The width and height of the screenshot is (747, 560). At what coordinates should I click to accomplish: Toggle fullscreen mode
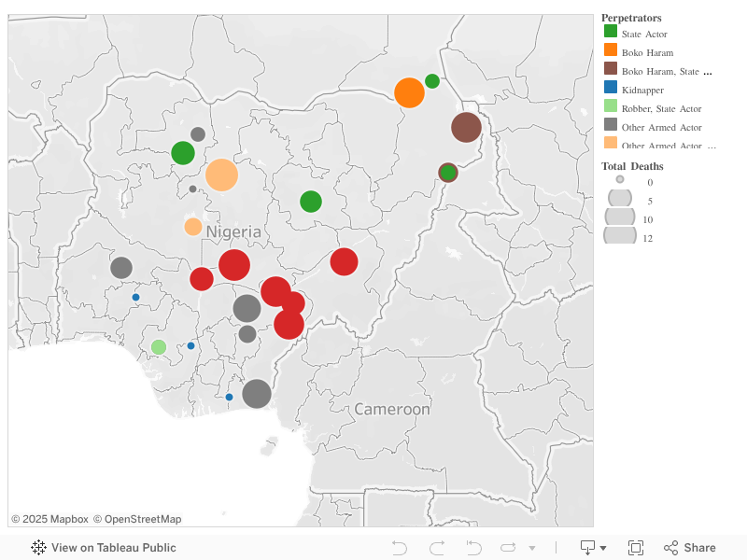coord(638,548)
